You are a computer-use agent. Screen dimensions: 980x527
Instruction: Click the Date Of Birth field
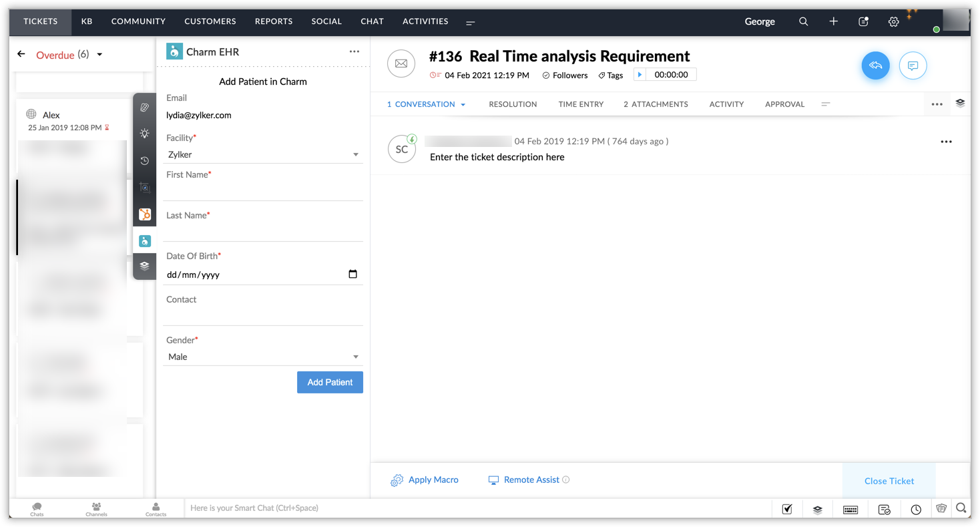coord(263,275)
